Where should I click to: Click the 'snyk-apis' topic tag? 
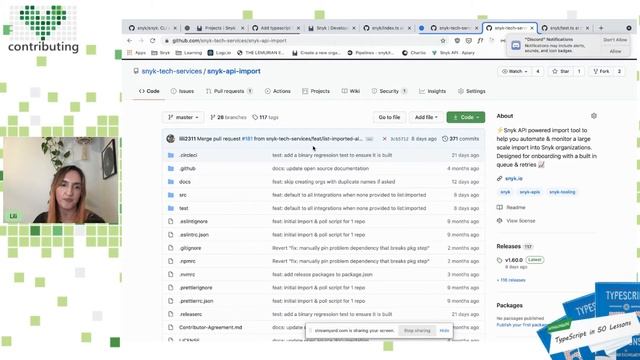[x=529, y=192]
